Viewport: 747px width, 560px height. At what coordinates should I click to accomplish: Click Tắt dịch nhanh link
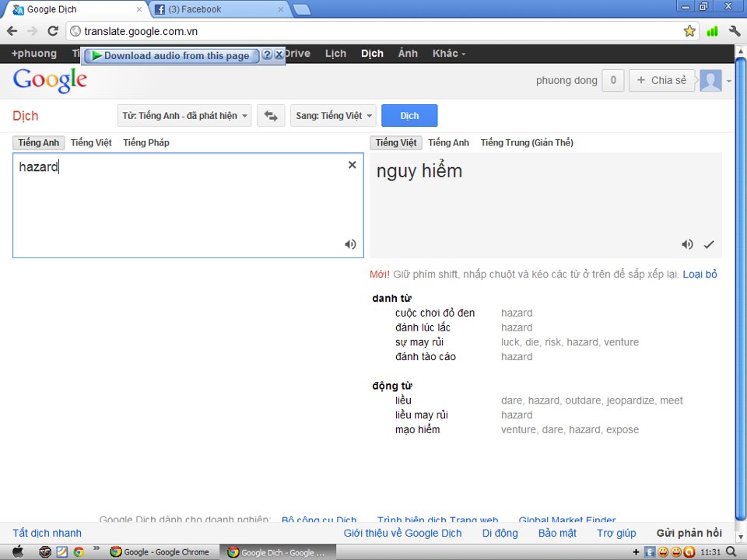click(x=47, y=533)
